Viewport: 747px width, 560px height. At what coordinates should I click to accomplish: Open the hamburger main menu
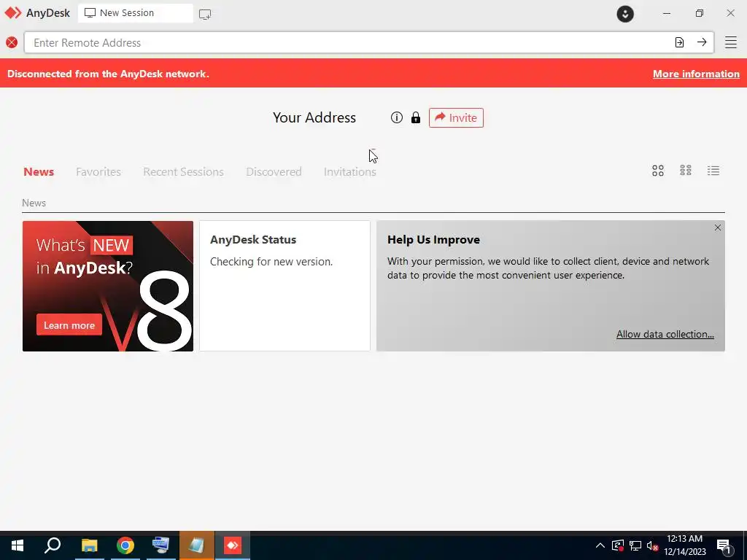pyautogui.click(x=731, y=42)
